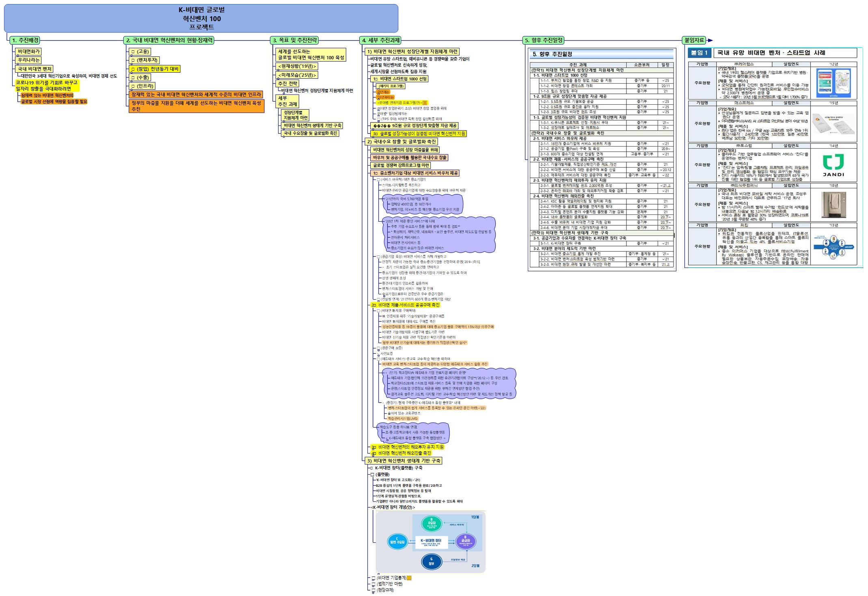Expand collapsed children under (법적기반 마련)

click(x=373, y=587)
